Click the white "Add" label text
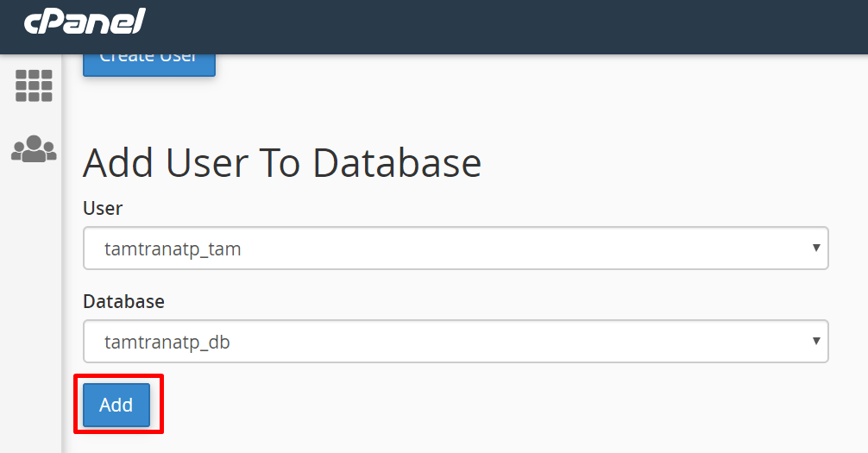Viewport: 868px width, 453px height. point(116,405)
